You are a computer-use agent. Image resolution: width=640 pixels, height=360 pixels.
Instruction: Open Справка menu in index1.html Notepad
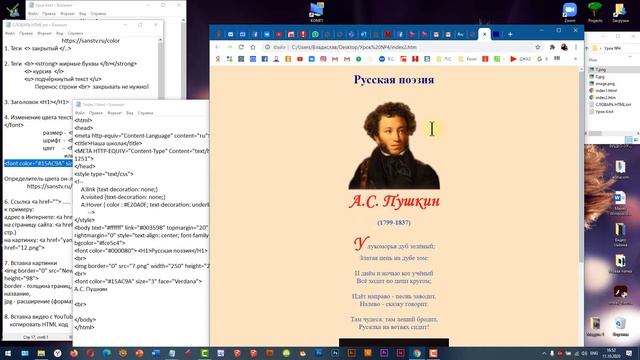pyautogui.click(x=145, y=113)
